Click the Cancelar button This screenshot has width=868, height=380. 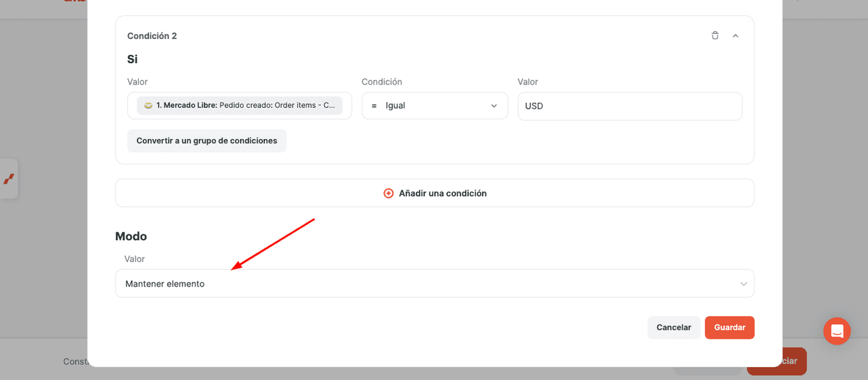pyautogui.click(x=673, y=327)
